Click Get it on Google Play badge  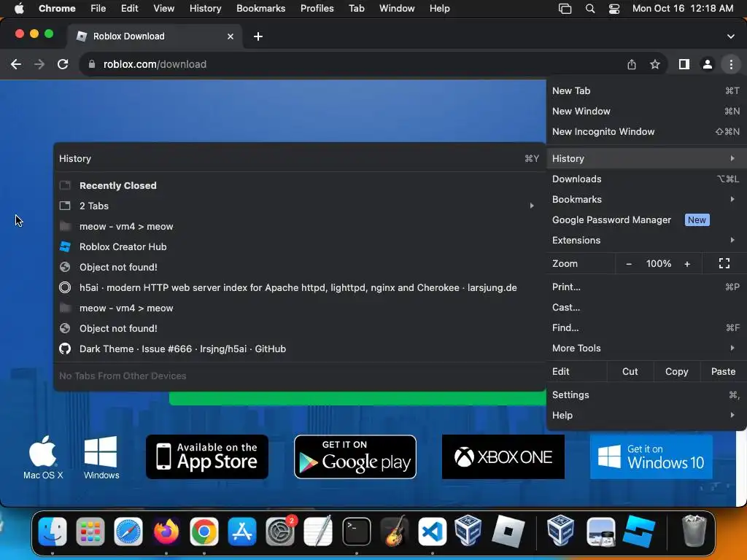[x=355, y=456]
